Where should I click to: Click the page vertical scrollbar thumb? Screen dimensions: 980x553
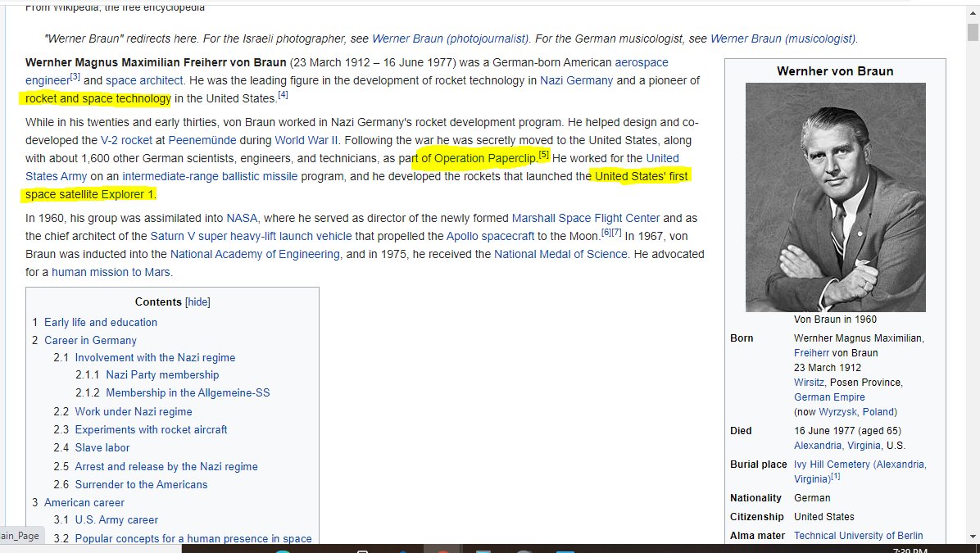(x=973, y=32)
